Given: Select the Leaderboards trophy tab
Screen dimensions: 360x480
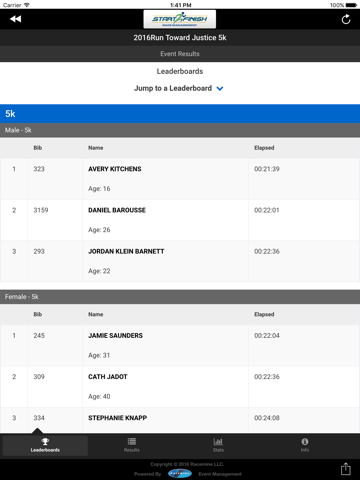Looking at the screenshot, I should pyautogui.click(x=45, y=445).
